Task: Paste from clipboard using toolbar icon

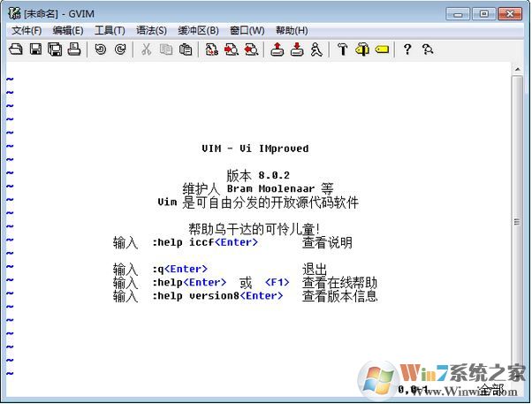Action: (186, 50)
